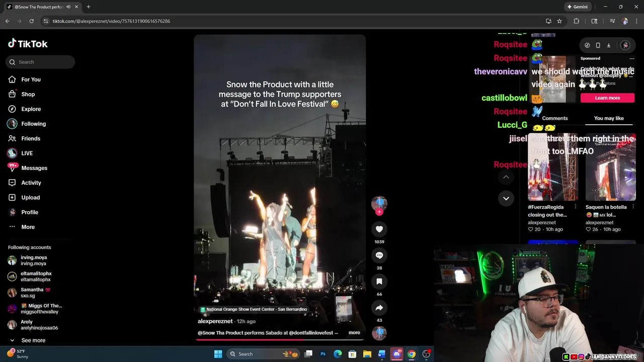
Task: Go to the previous video
Action: coord(506,177)
